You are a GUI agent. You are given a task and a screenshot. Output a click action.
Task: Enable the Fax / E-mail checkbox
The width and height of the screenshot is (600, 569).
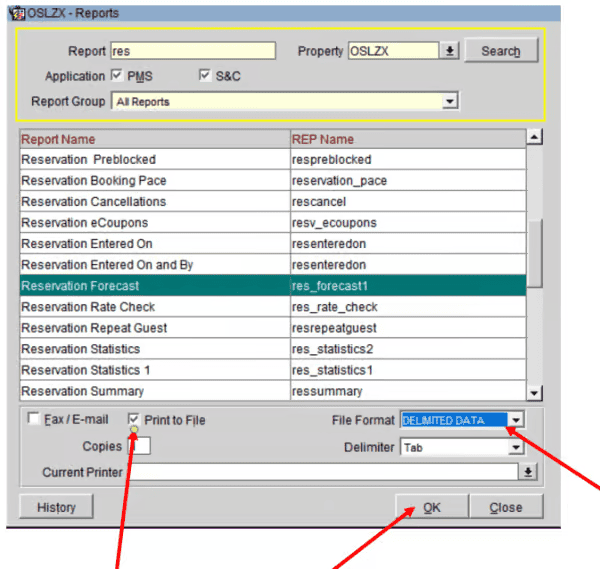pyautogui.click(x=33, y=420)
